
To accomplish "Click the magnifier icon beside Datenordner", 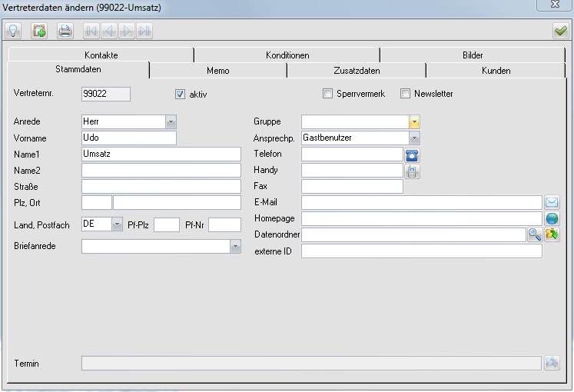I will point(535,234).
